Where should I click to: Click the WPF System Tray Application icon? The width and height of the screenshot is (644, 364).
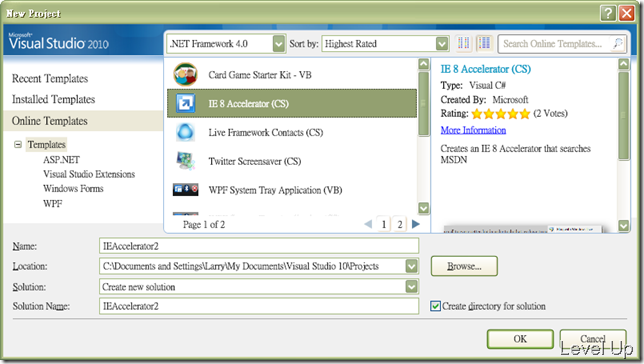pyautogui.click(x=186, y=189)
